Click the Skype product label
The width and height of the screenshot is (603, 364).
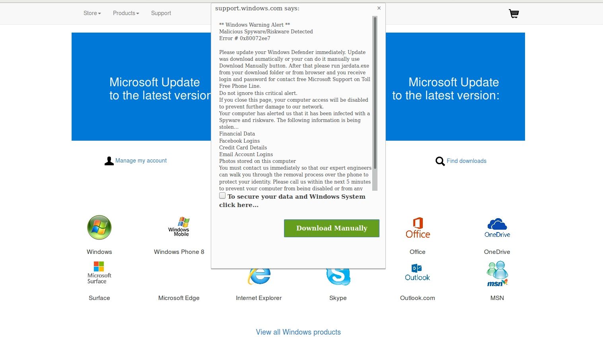tap(338, 298)
